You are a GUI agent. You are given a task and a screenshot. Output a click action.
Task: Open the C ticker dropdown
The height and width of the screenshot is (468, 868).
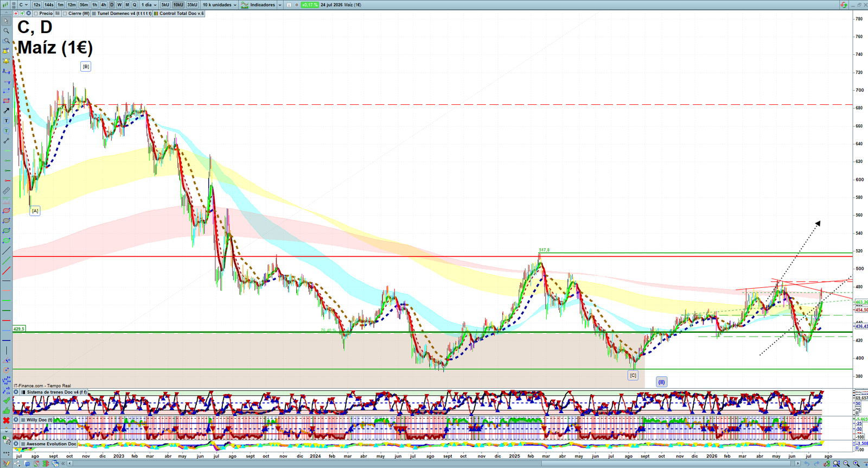coord(23,5)
